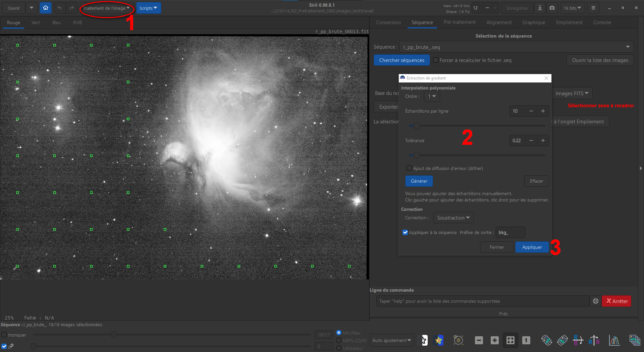Screen dimensions: 644x352
Task: Mirror image horizontally icon
Action: tap(594, 340)
